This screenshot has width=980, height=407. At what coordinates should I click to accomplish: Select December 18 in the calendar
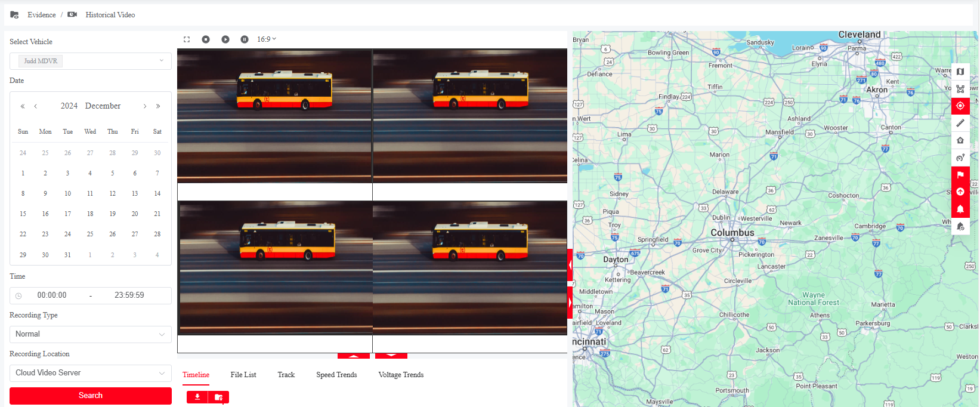point(90,214)
